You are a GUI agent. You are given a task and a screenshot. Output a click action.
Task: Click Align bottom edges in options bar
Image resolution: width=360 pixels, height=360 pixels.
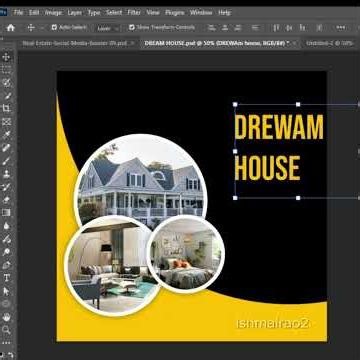point(302,28)
